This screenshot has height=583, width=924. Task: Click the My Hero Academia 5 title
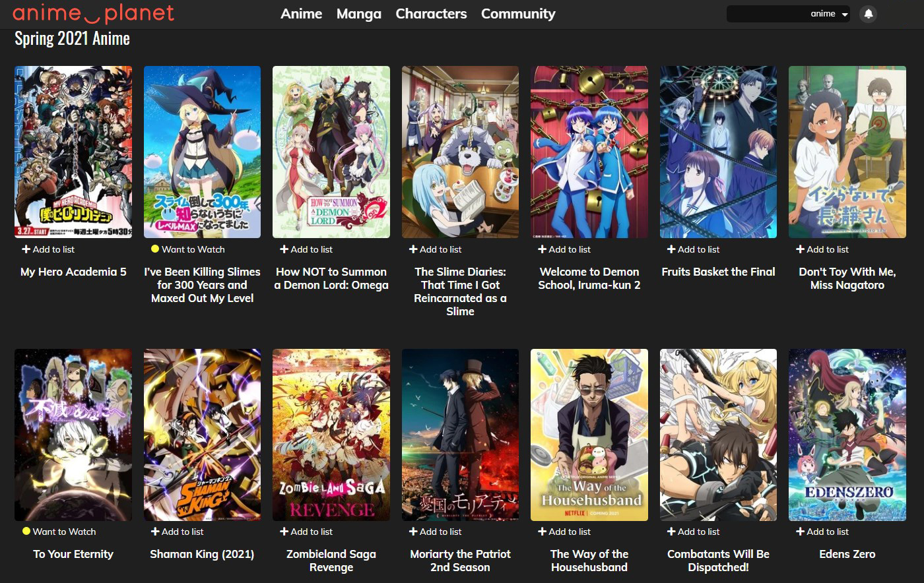73,272
